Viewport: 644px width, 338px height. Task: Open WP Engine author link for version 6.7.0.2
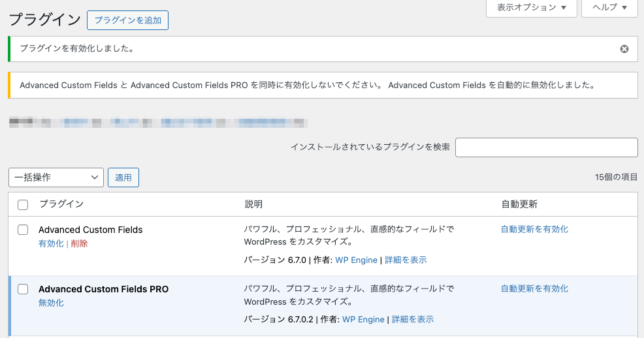tap(363, 319)
